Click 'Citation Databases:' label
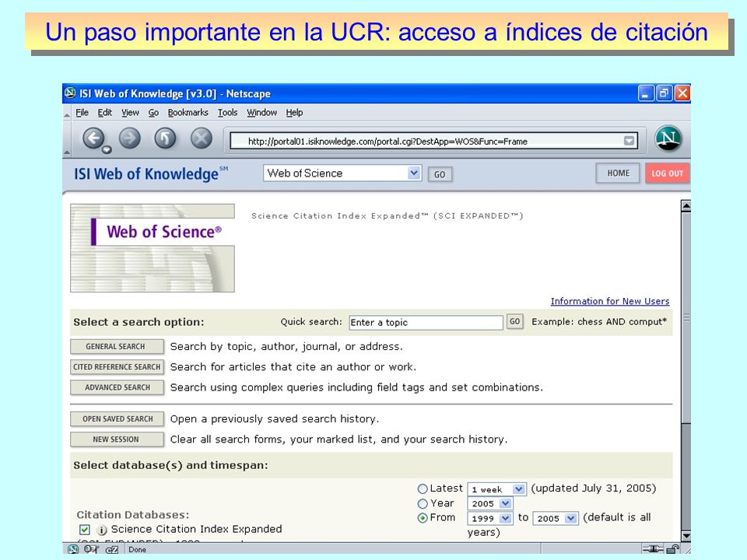 133,515
